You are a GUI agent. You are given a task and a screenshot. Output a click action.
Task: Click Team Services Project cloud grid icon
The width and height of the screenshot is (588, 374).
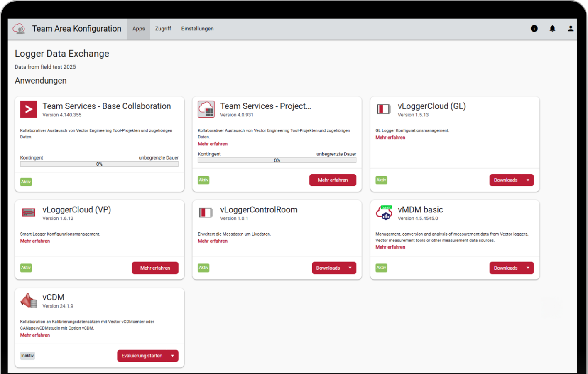[x=206, y=109]
